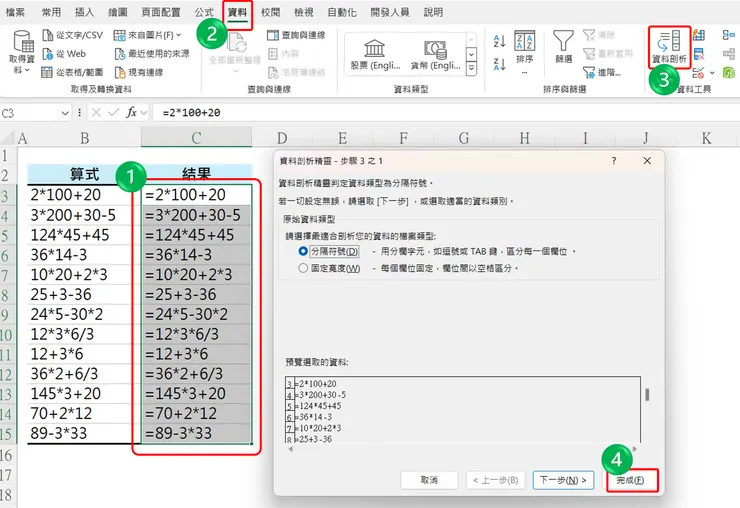Select cell showing =12*3*6/3
The height and width of the screenshot is (508, 740).
[x=196, y=334]
